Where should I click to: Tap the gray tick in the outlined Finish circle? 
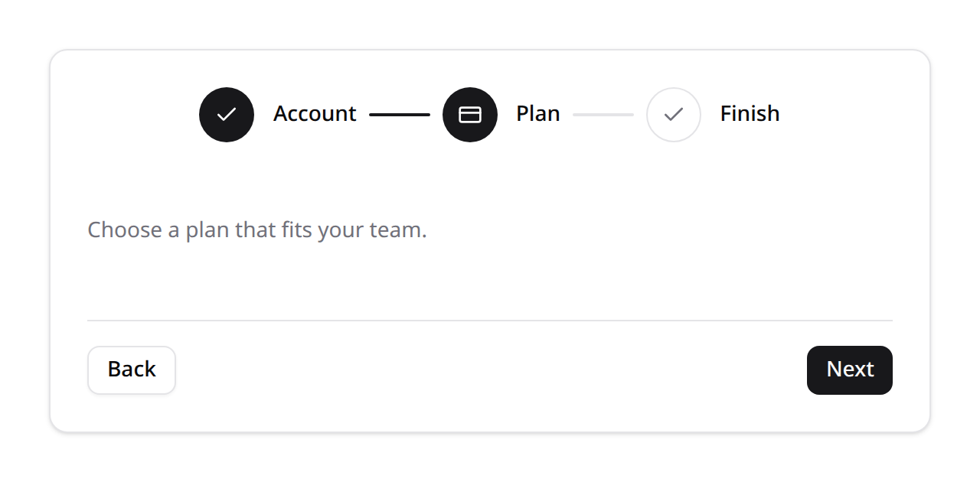674,115
